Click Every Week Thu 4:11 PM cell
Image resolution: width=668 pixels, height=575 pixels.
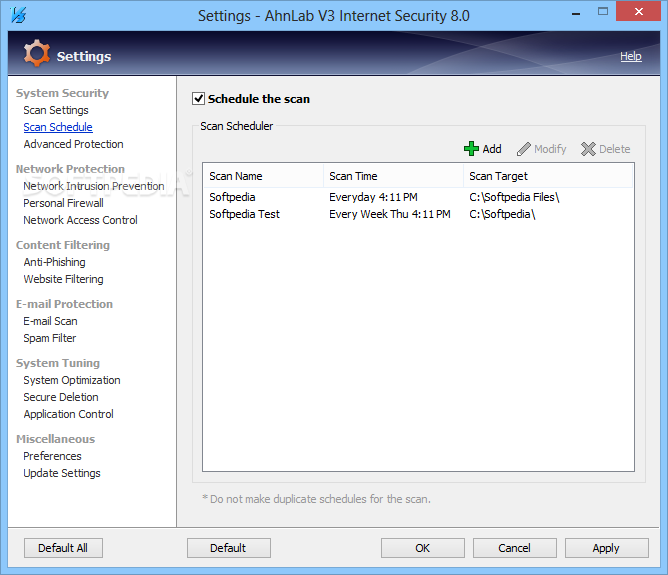click(389, 214)
